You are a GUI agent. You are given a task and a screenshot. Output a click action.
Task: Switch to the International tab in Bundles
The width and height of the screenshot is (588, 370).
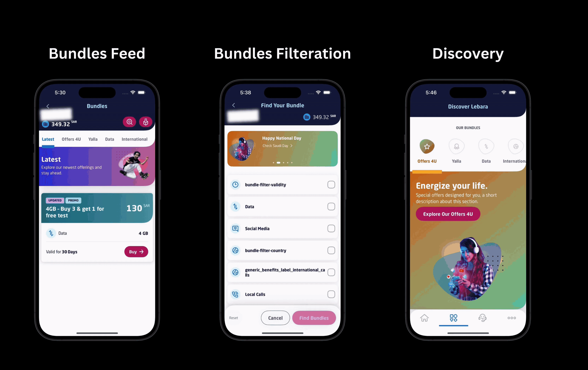pyautogui.click(x=135, y=139)
